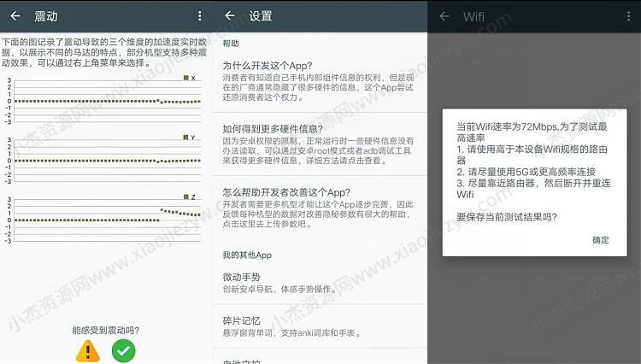This screenshot has height=364, width=641.
Task: Tap the 要保存当前测试结果吗? dialog text
Action: [x=507, y=217]
